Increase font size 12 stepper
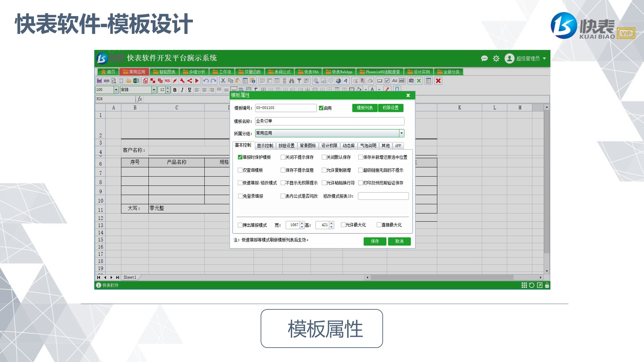This screenshot has width=644, height=362. point(168,88)
